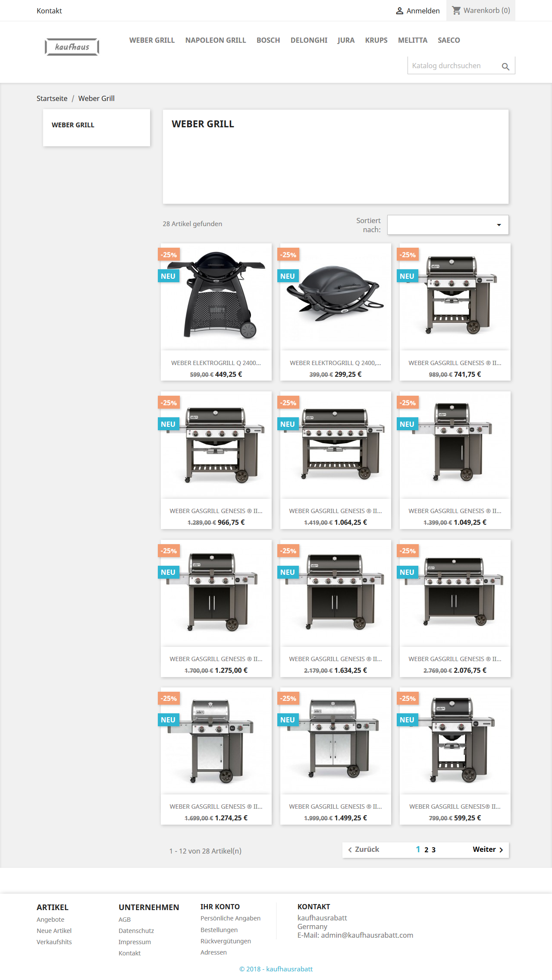Viewport: 552px width, 980px height.
Task: Go to page 3 of results
Action: pyautogui.click(x=433, y=850)
